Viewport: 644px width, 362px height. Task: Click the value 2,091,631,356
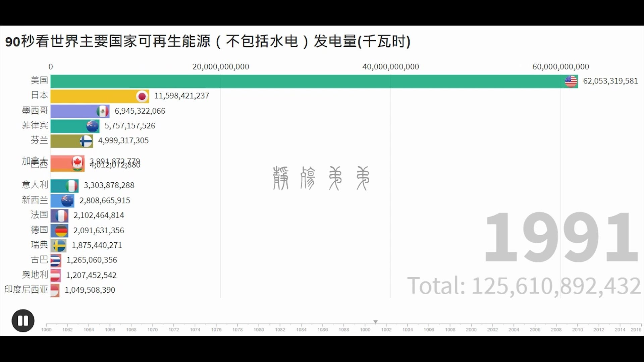(x=99, y=231)
